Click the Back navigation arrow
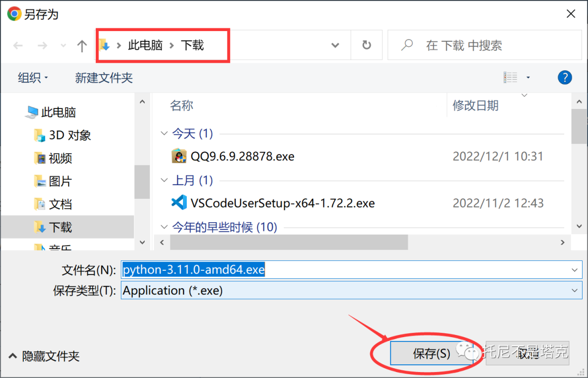 click(17, 46)
